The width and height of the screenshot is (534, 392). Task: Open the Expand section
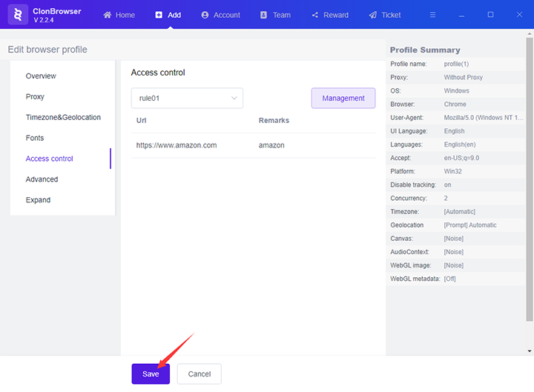(38, 200)
